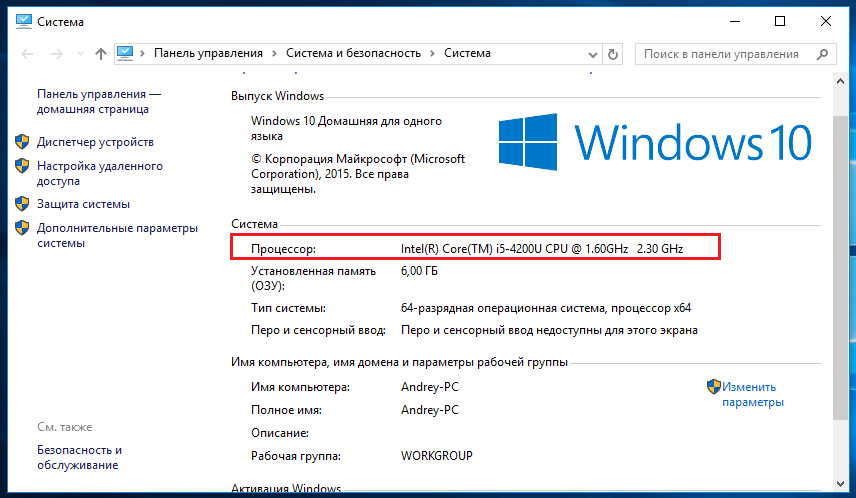The height and width of the screenshot is (498, 856).
Task: Click the 6,00 ГБ memory value
Action: [x=419, y=271]
